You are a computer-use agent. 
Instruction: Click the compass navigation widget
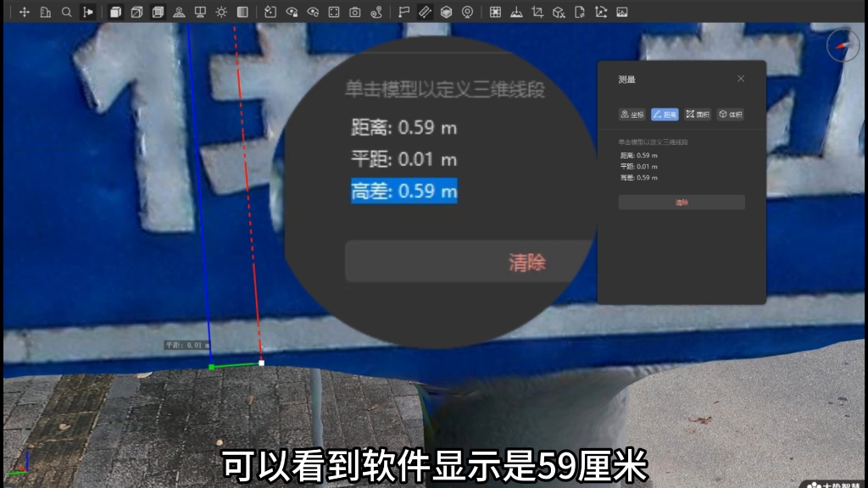pyautogui.click(x=843, y=46)
